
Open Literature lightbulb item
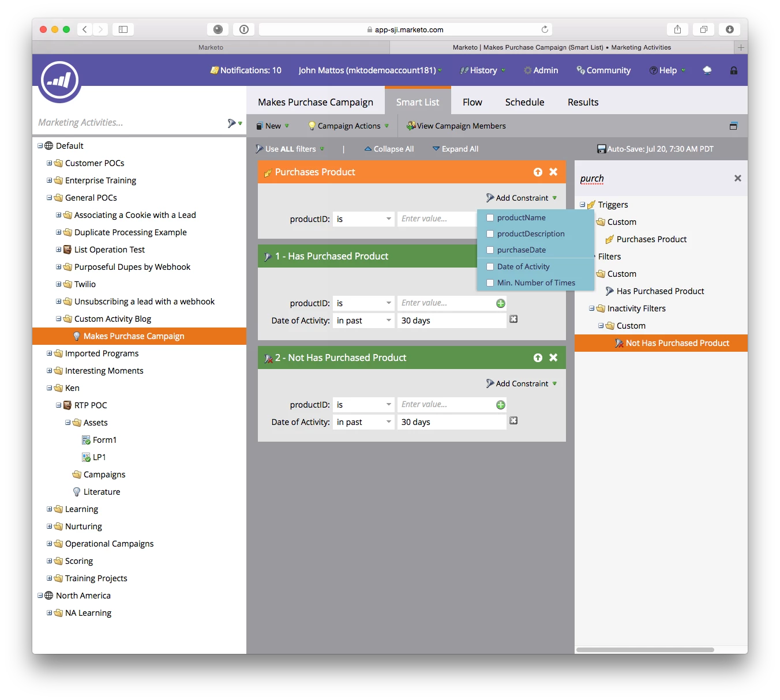tap(96, 492)
